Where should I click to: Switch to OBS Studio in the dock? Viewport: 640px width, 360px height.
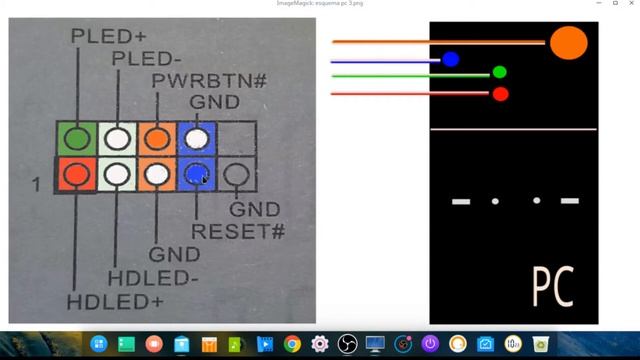point(347,344)
